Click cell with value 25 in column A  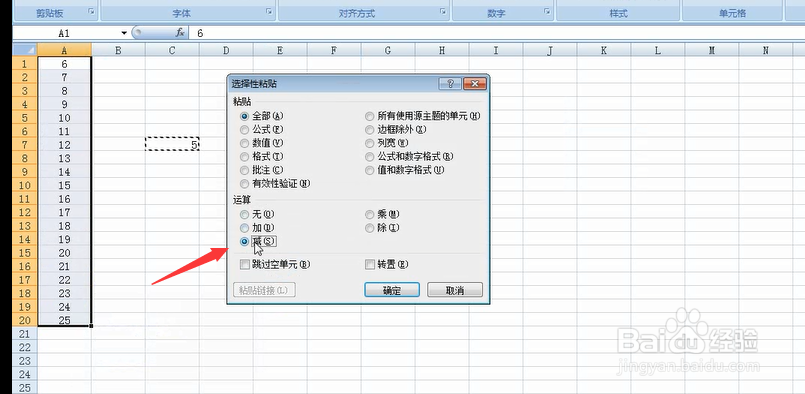click(x=64, y=321)
